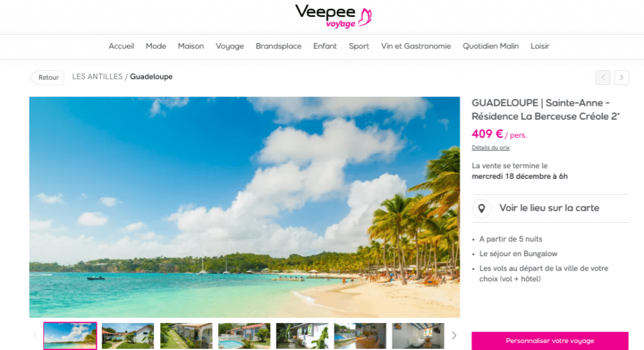This screenshot has height=350, width=644.
Task: Select the second bungalow thumbnail
Action: pyautogui.click(x=186, y=336)
